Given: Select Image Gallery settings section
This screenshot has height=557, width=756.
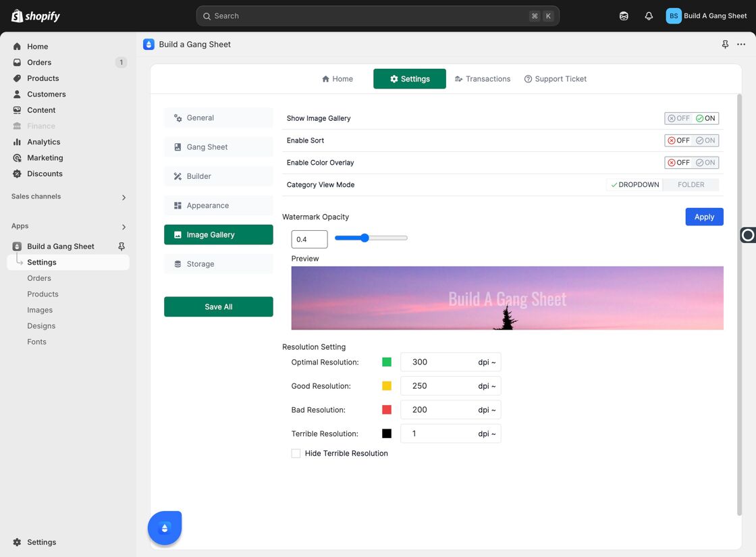Looking at the screenshot, I should (219, 235).
